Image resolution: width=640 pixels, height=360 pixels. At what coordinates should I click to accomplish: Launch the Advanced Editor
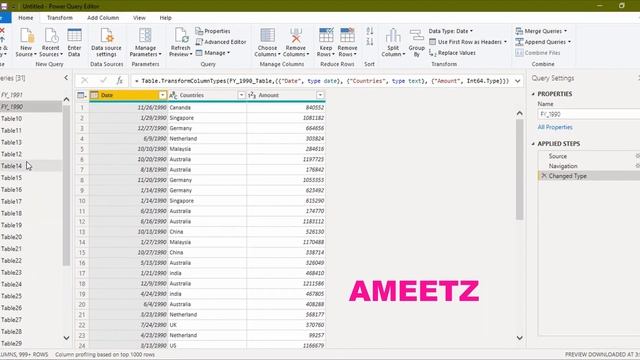click(x=221, y=42)
